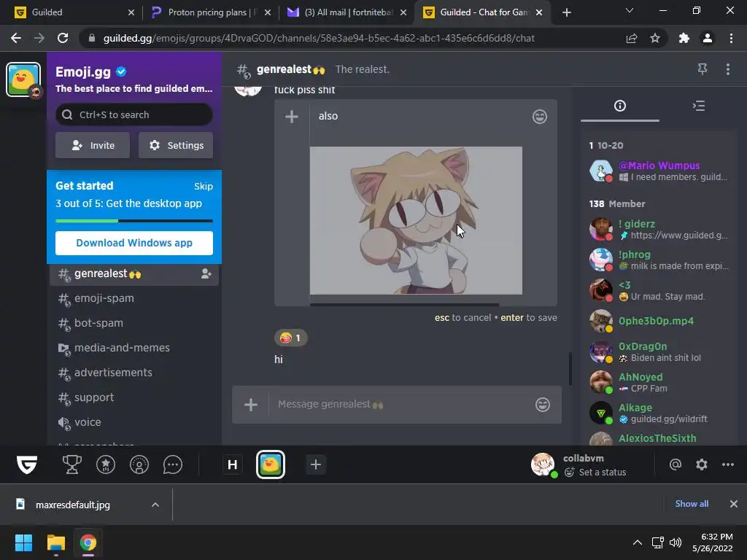Open a new browser tab
The width and height of the screenshot is (747, 560).
[x=566, y=12]
